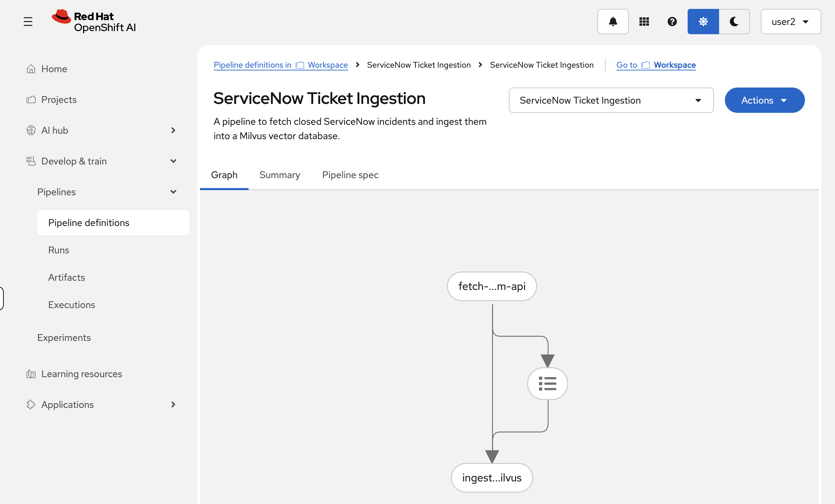Open the AI hub section icon
835x504 pixels.
pos(31,130)
